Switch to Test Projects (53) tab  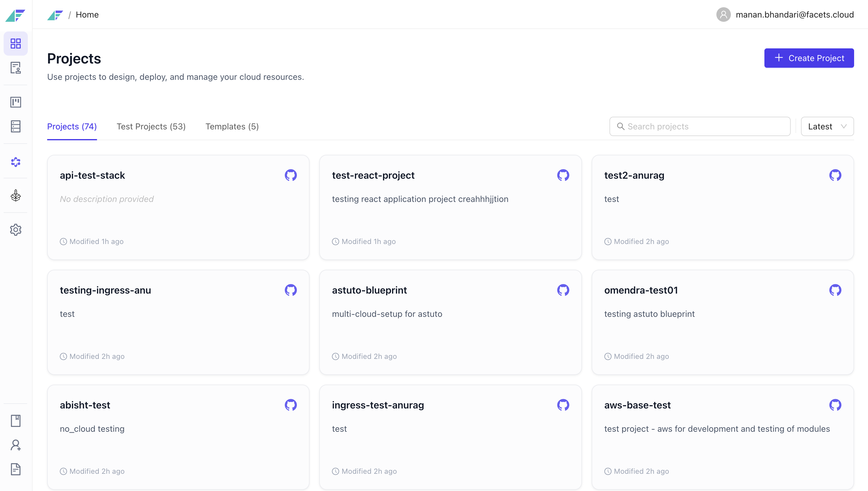[x=151, y=126]
